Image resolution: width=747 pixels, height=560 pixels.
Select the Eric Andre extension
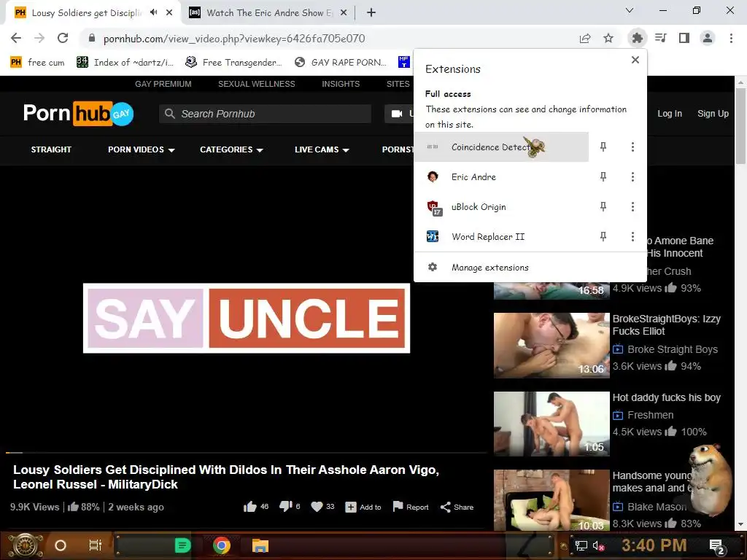click(x=502, y=177)
